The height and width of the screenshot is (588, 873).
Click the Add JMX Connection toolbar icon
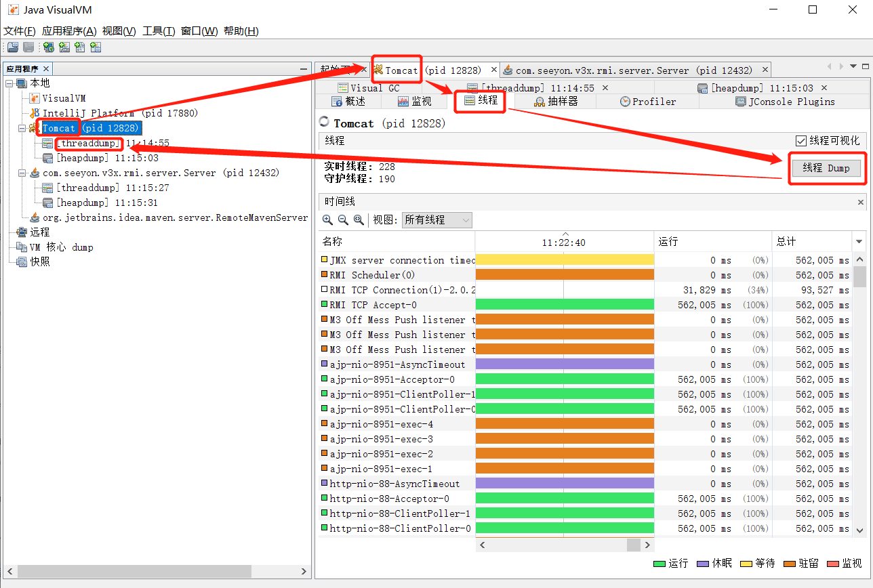click(x=64, y=47)
